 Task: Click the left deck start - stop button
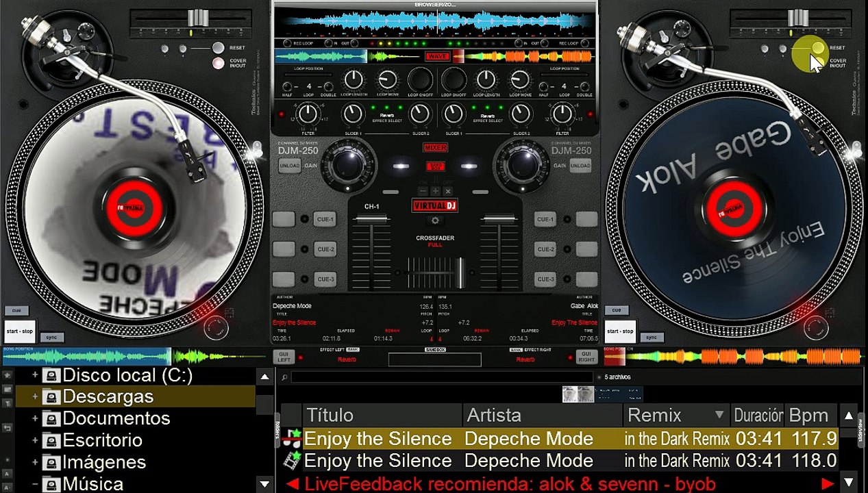[x=19, y=331]
